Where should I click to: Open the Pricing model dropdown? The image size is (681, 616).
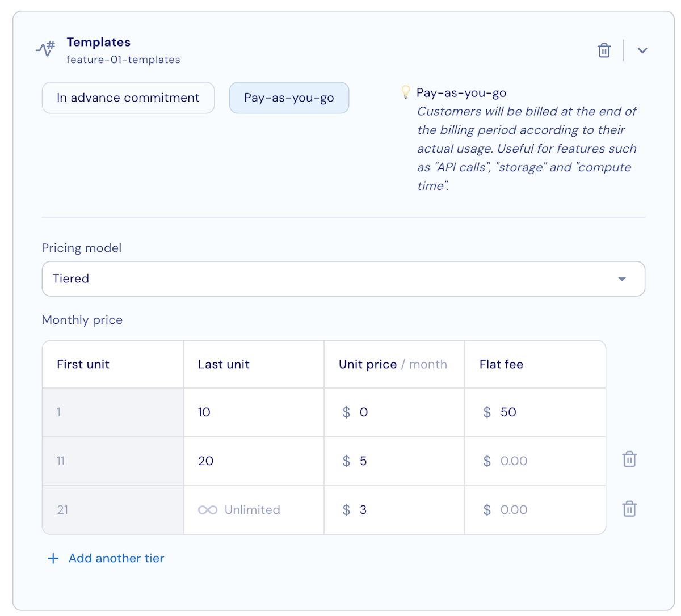click(343, 279)
